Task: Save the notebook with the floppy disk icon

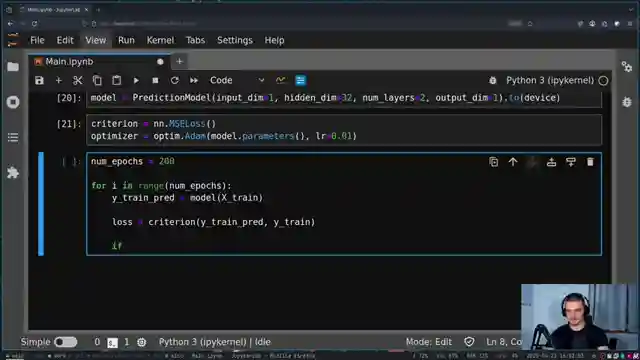Action: click(x=39, y=80)
